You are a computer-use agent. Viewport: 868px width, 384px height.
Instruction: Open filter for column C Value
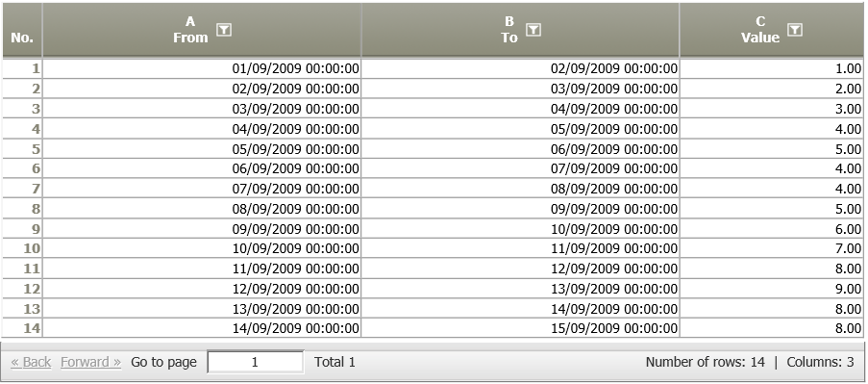tap(794, 30)
